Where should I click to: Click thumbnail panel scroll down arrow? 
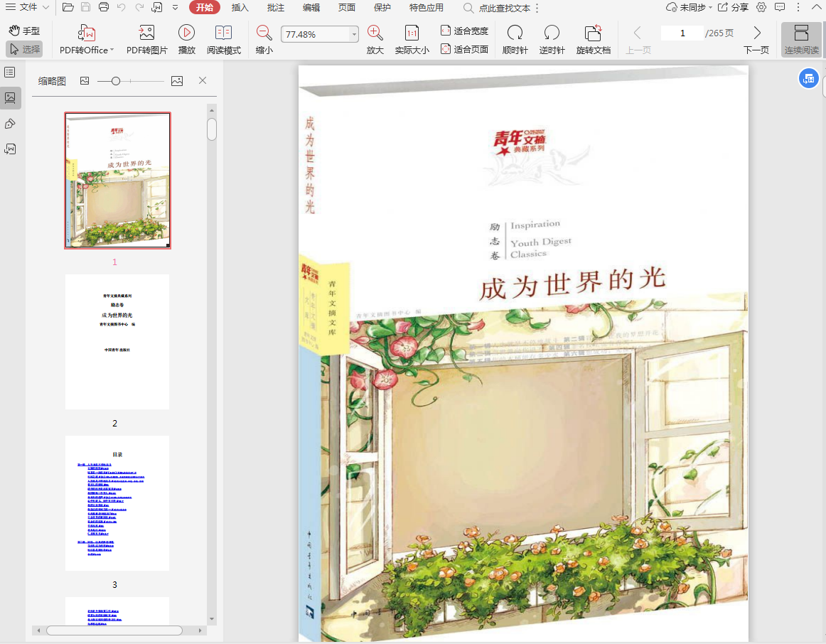coord(212,619)
